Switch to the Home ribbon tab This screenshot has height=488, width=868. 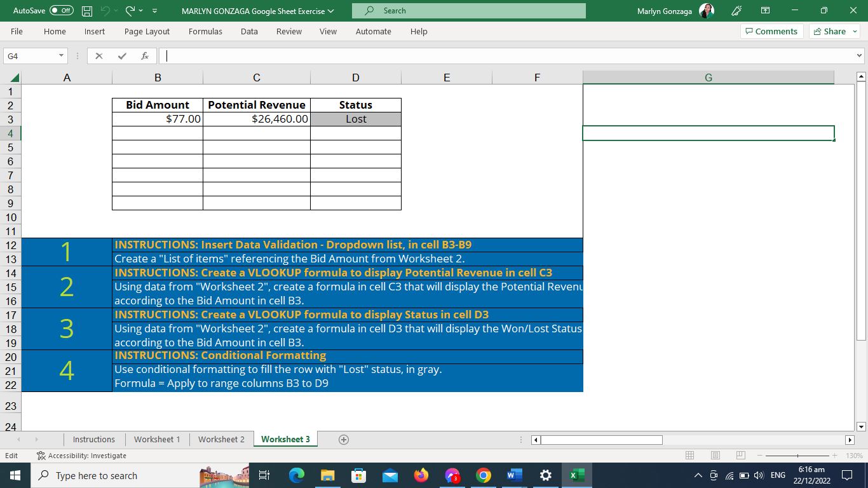coord(55,31)
